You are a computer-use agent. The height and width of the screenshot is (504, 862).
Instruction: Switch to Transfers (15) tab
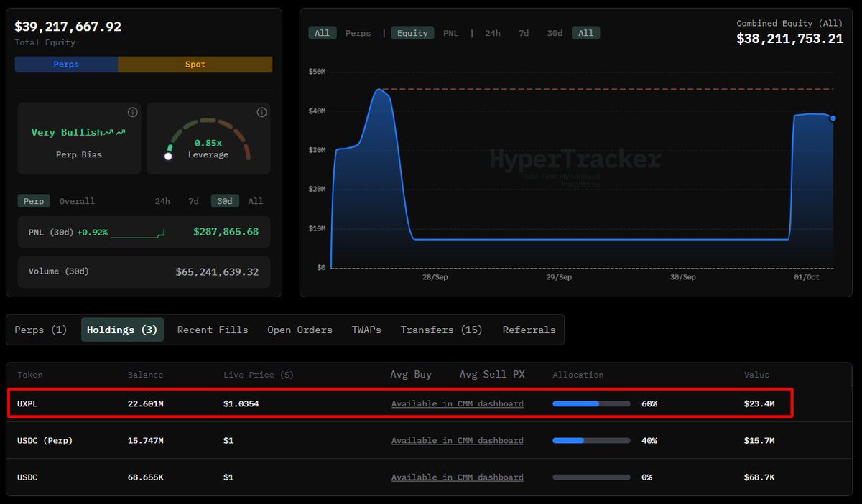pyautogui.click(x=441, y=330)
